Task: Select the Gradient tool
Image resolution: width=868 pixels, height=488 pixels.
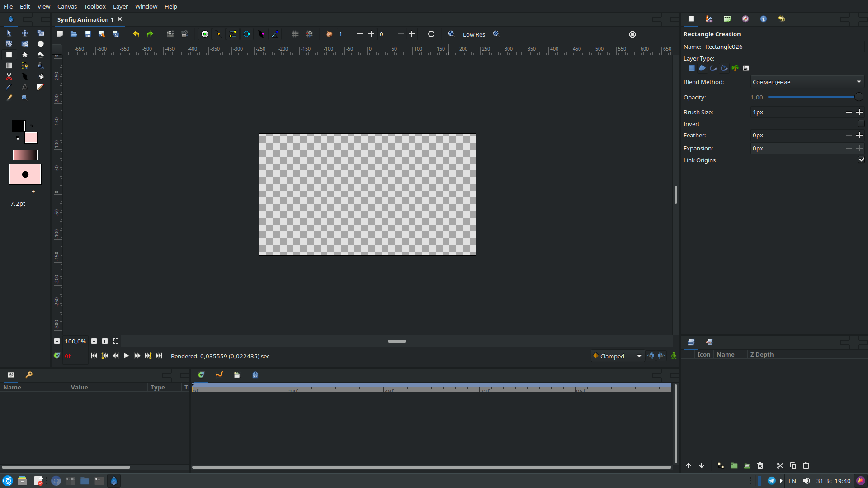Action: click(x=9, y=66)
